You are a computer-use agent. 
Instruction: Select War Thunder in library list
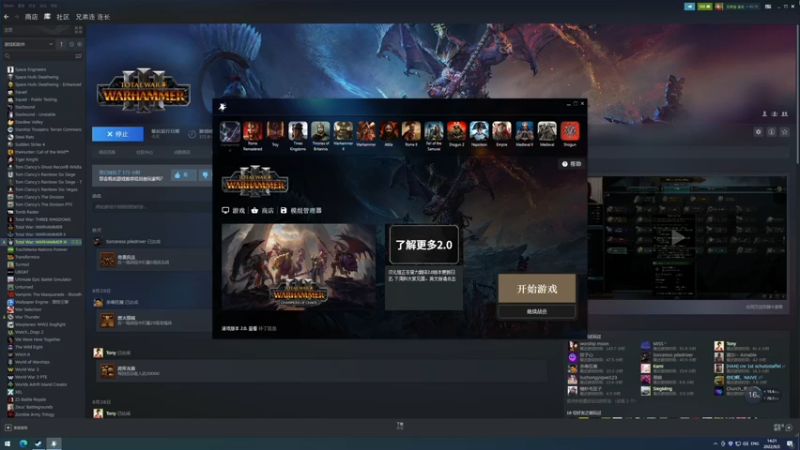[x=27, y=317]
